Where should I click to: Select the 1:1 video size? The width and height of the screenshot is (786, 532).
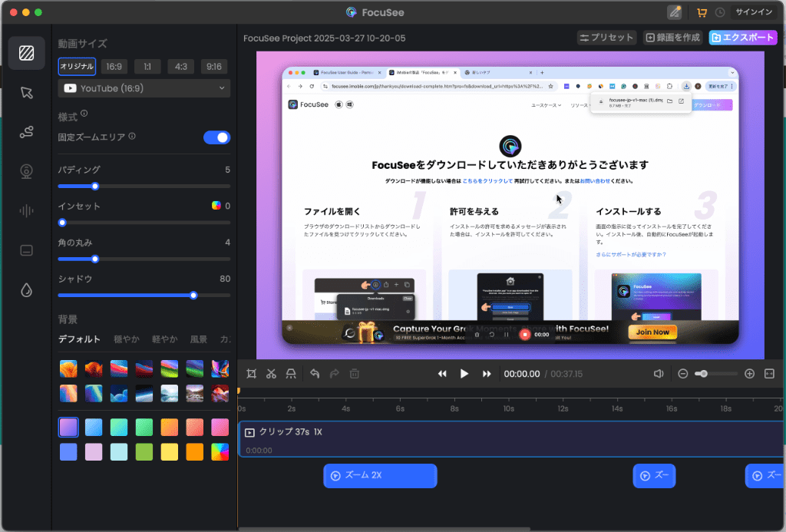147,67
